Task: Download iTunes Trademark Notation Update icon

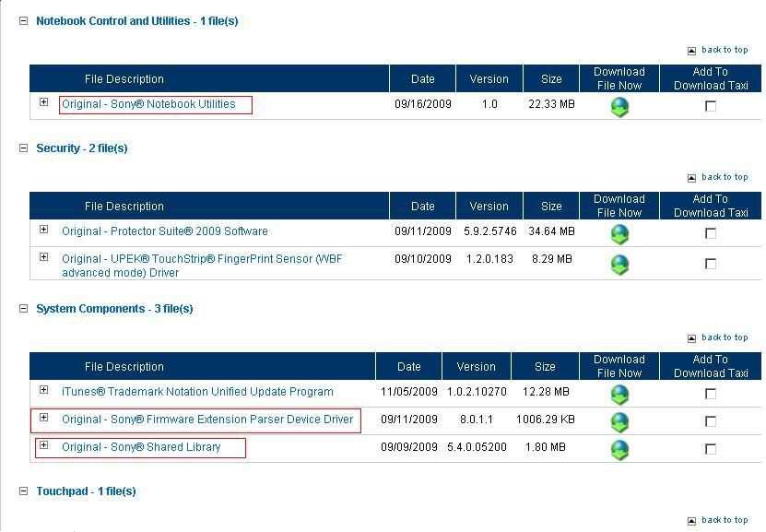Action: point(619,395)
